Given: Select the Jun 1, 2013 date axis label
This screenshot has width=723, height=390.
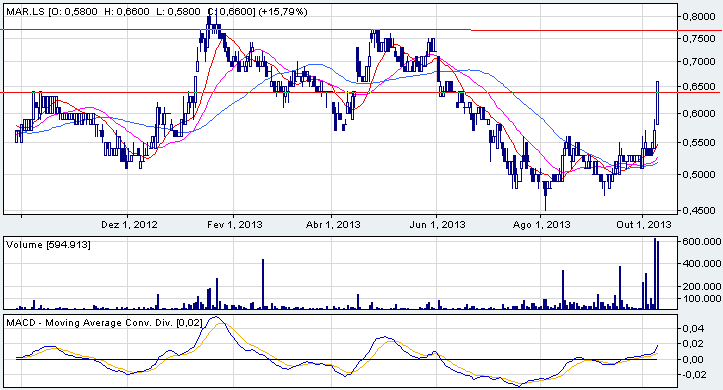Looking at the screenshot, I should [438, 225].
